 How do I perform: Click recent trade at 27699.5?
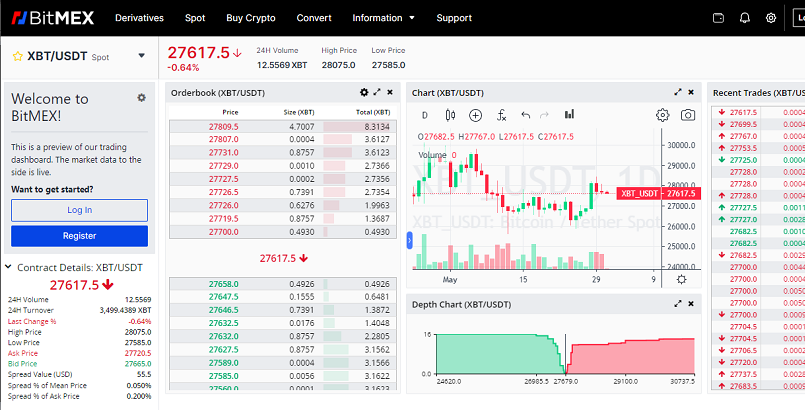tap(743, 124)
